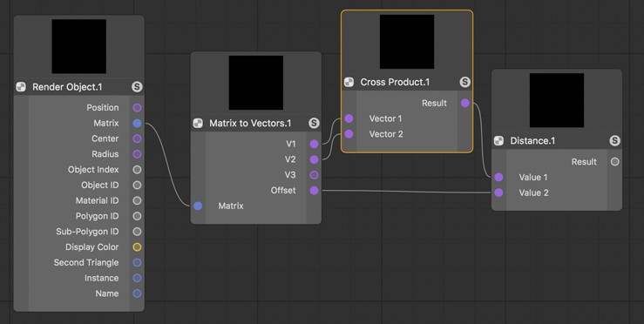This screenshot has width=644, height=324.
Task: Click the Second Triangle output port
Action: point(137,262)
